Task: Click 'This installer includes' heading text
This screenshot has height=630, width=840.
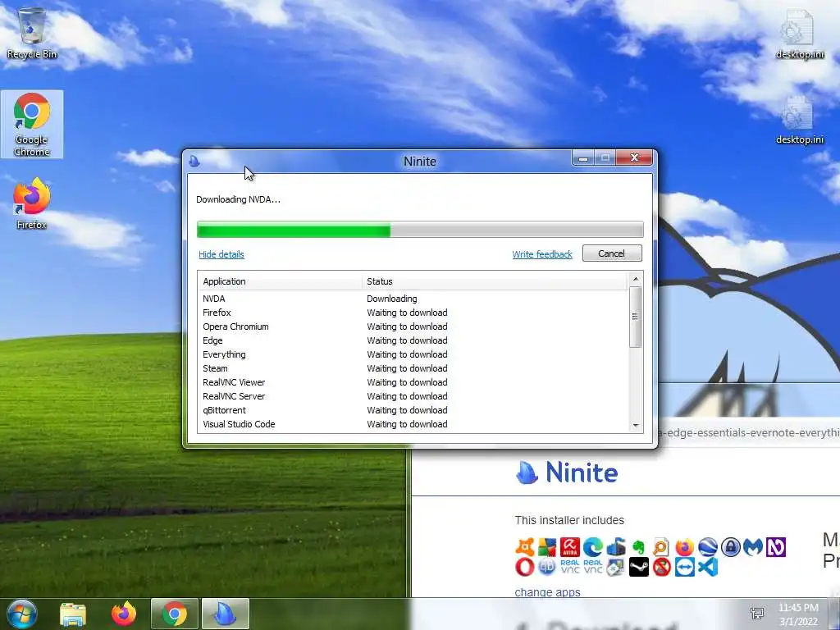Action: pyautogui.click(x=569, y=520)
